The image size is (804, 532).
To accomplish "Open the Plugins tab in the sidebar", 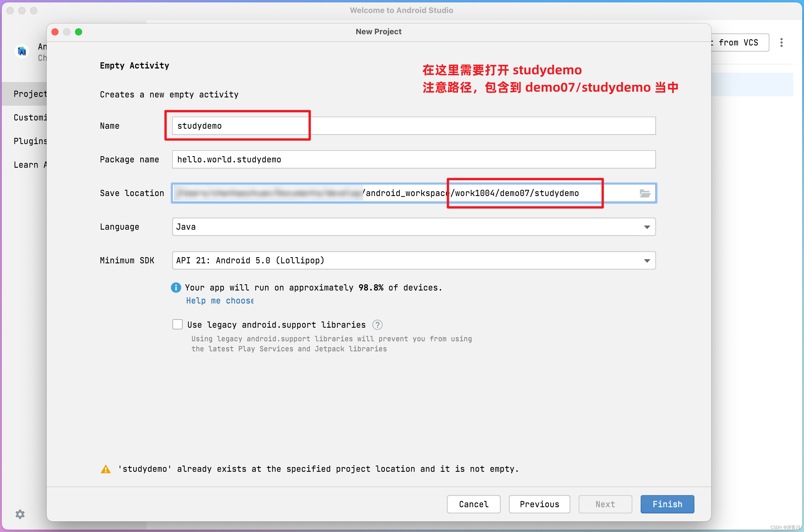I will pyautogui.click(x=30, y=141).
